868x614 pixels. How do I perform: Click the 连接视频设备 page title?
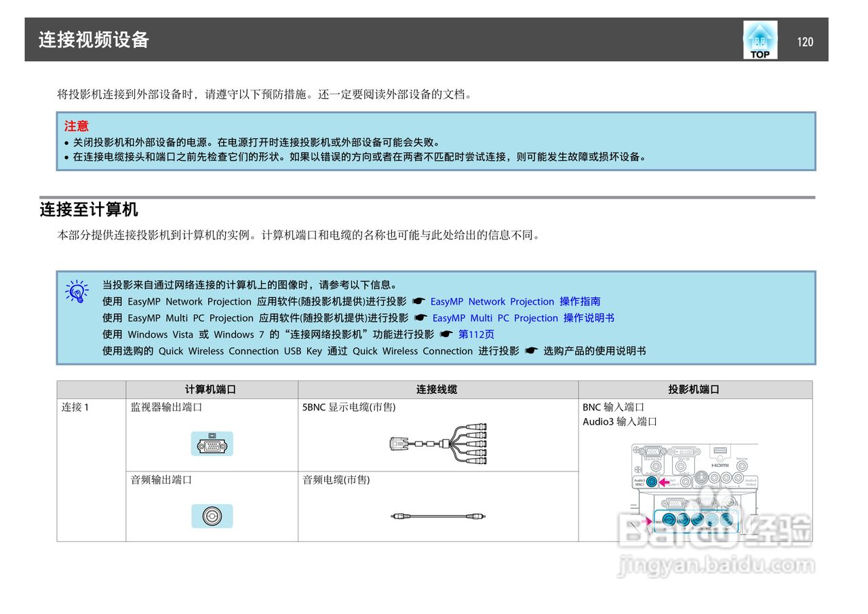pos(94,39)
